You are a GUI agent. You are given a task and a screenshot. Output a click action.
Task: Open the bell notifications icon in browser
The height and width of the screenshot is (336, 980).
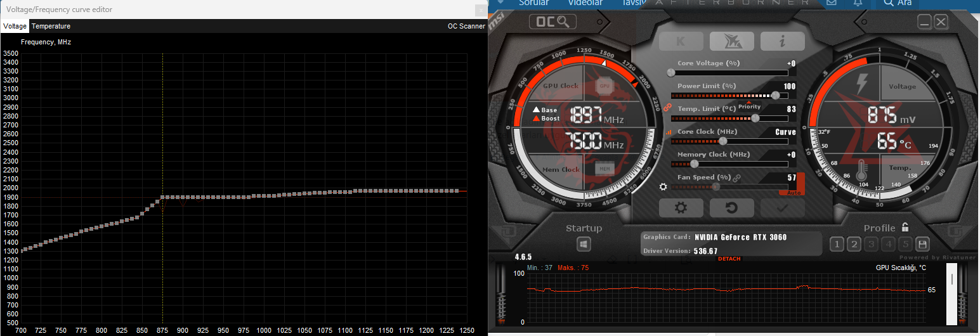click(x=858, y=3)
